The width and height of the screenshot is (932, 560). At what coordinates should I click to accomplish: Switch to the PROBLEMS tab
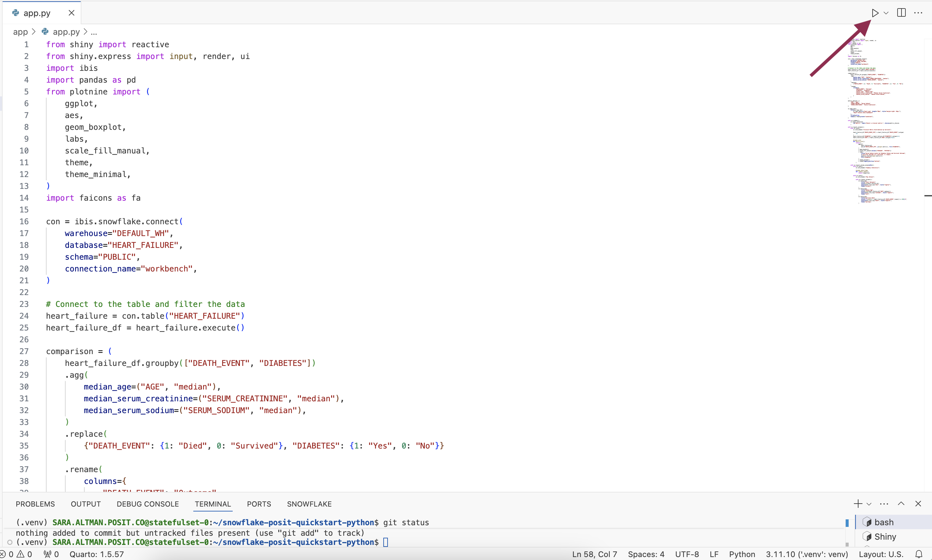[35, 504]
